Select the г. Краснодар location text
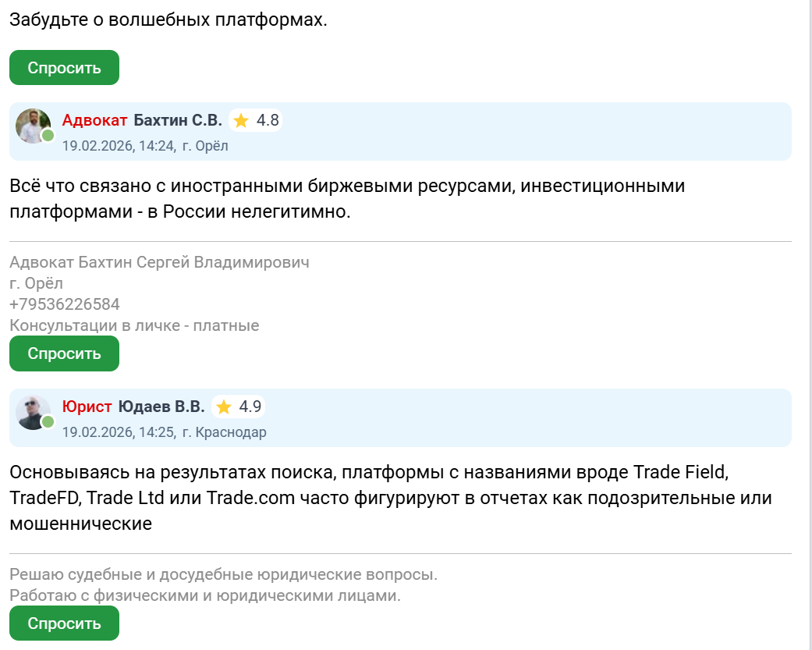The height and width of the screenshot is (650, 812). tap(224, 432)
